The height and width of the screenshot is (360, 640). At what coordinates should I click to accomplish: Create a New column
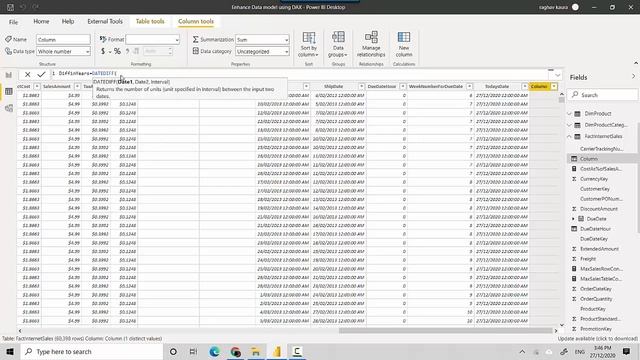click(404, 44)
